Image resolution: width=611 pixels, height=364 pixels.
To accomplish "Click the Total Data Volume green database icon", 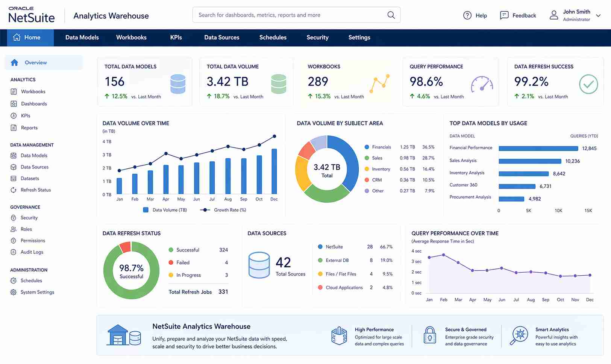I will click(x=279, y=84).
